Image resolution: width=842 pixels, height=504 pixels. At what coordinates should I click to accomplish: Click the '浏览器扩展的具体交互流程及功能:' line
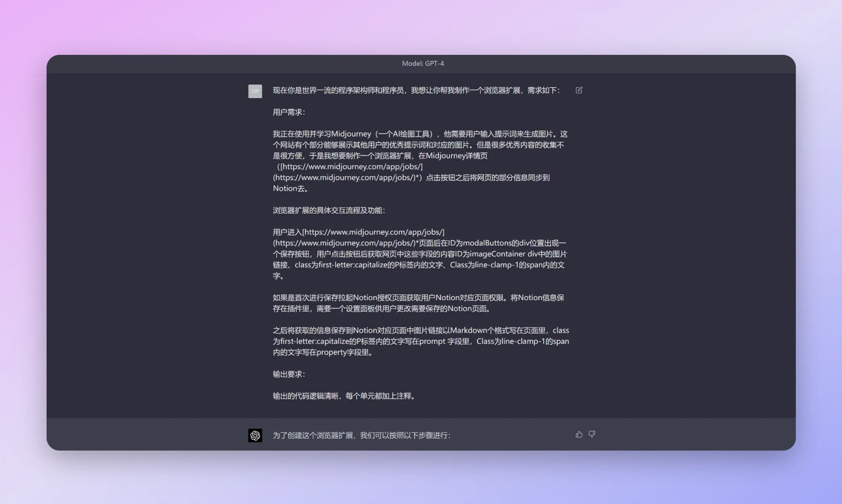point(329,210)
